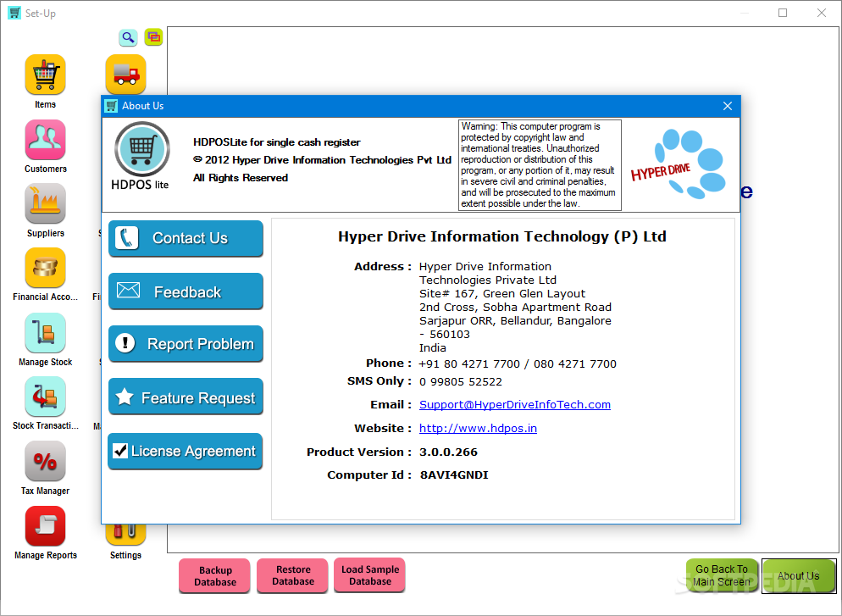Maximize the Set-Up window
Image resolution: width=842 pixels, height=616 pixels.
[x=783, y=13]
